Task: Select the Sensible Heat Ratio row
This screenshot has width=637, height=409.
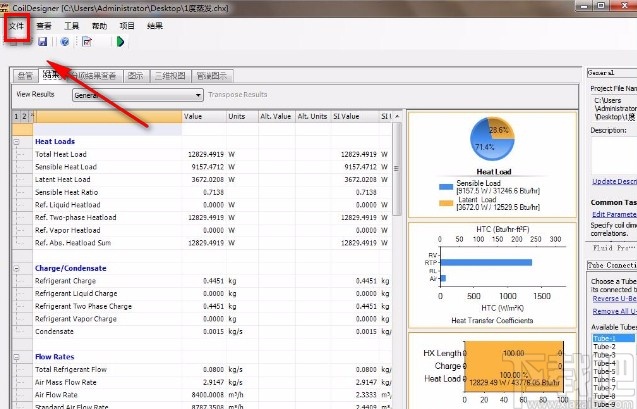Action: click(212, 193)
